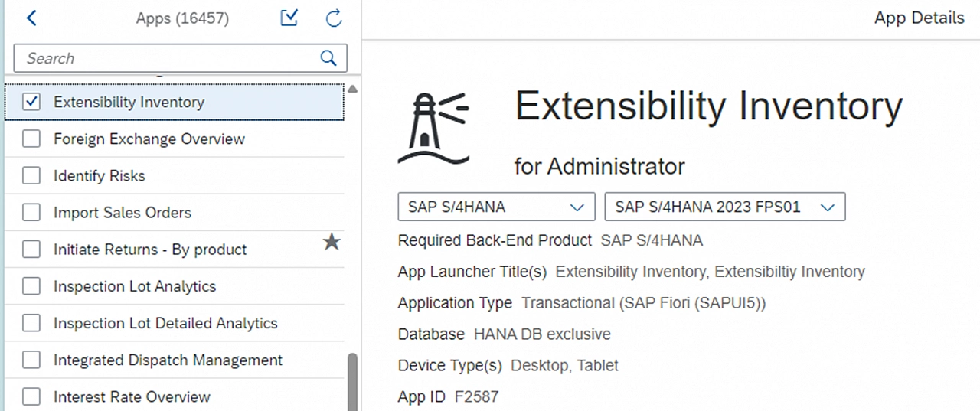Open the Foreign Exchange Overview list entry
Image resolution: width=980 pixels, height=411 pixels.
(x=175, y=139)
